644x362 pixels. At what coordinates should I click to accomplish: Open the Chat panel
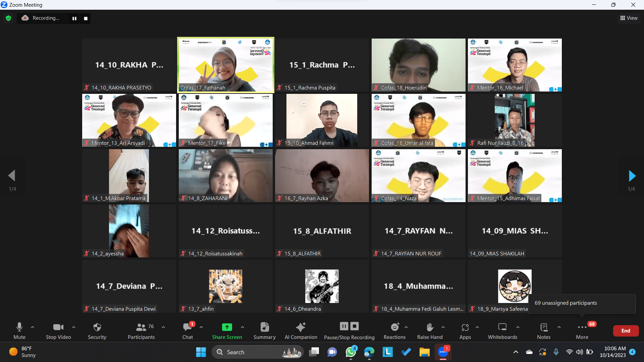pyautogui.click(x=187, y=327)
